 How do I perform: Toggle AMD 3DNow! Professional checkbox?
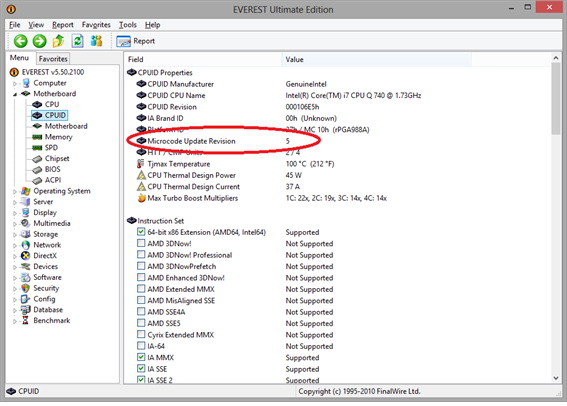pos(141,255)
